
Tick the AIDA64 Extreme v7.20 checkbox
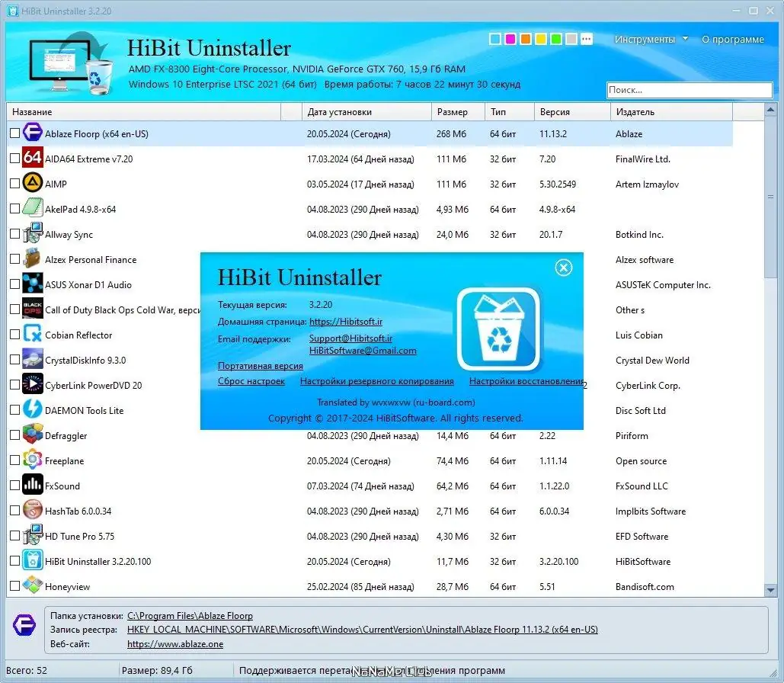tap(15, 158)
